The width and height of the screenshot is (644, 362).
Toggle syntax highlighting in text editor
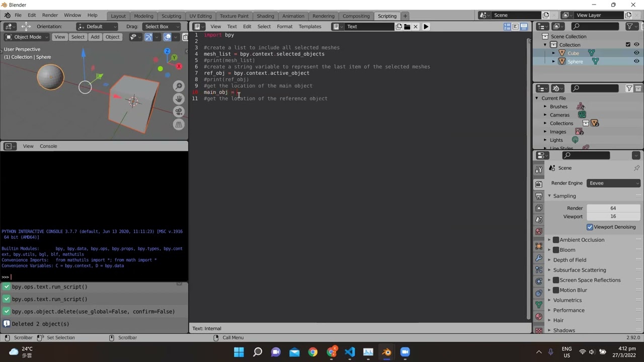[x=524, y=27]
